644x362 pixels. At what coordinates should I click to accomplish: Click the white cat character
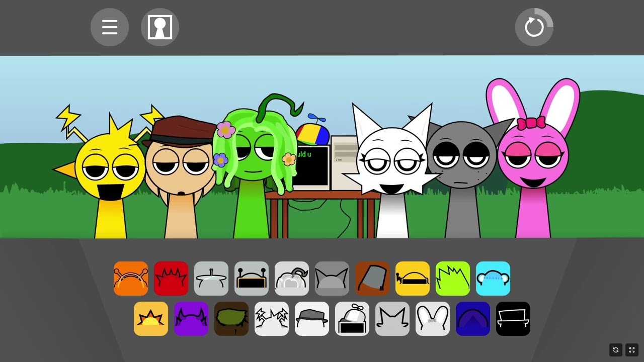pos(392,171)
